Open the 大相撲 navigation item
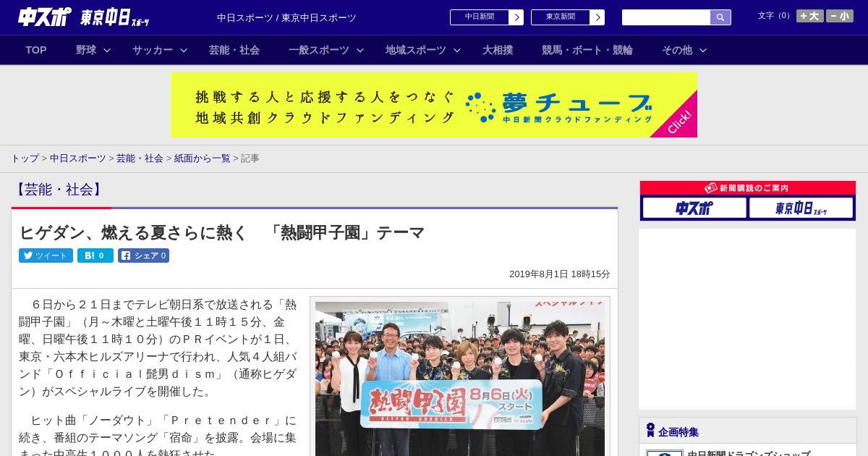The height and width of the screenshot is (456, 868). (498, 50)
